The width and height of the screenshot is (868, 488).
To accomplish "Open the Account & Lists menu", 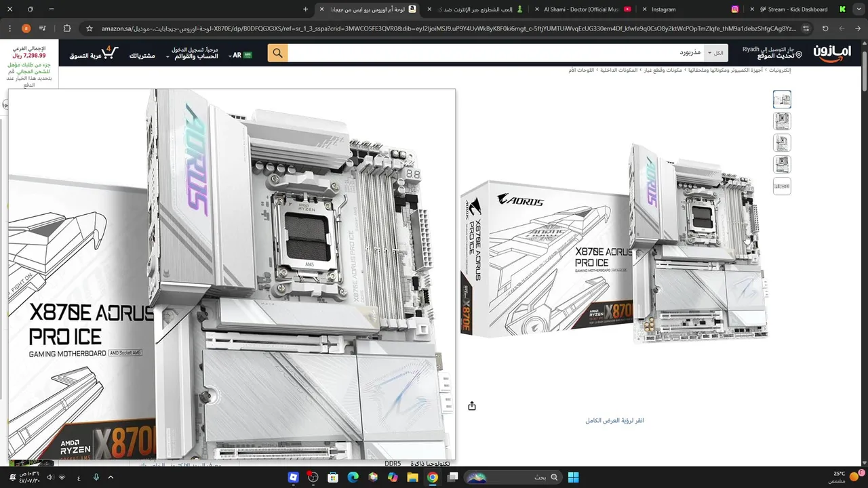I will [193, 53].
